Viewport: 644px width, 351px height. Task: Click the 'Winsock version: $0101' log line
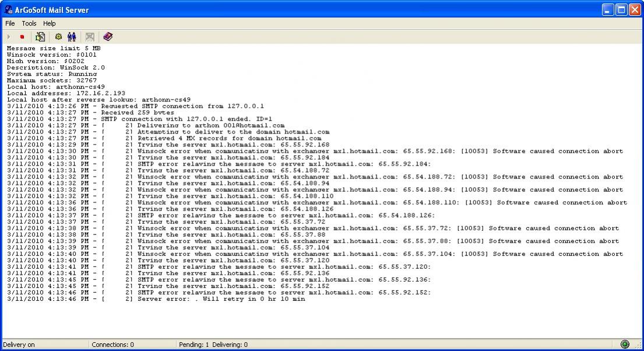[52, 55]
